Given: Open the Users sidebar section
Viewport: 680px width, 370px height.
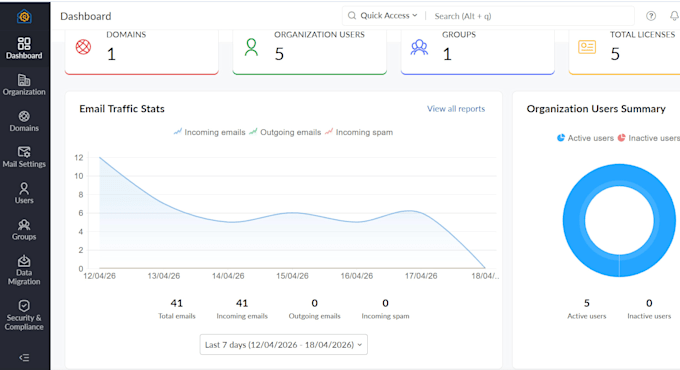Looking at the screenshot, I should click(x=24, y=193).
